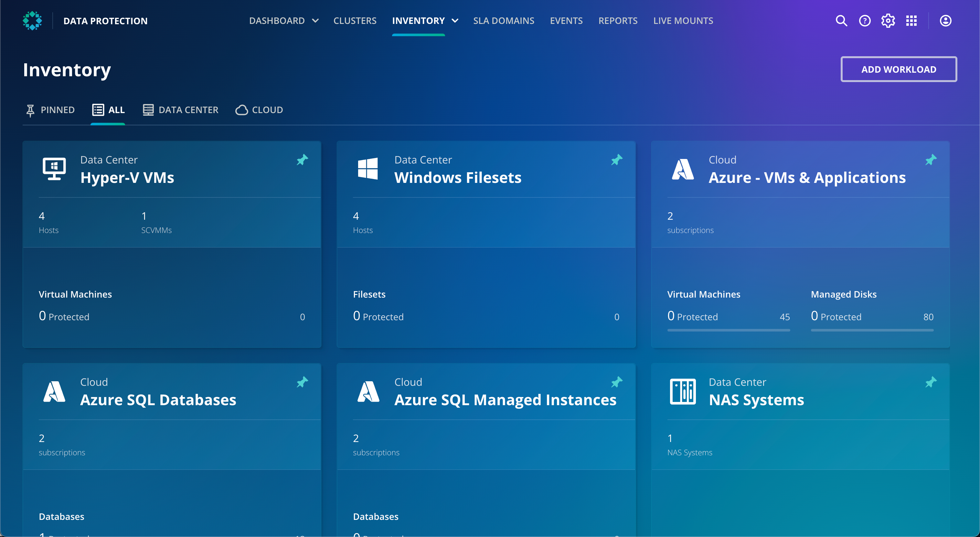Click the Rubrik snowflake logo
Screen dimensions: 980x537
32,21
